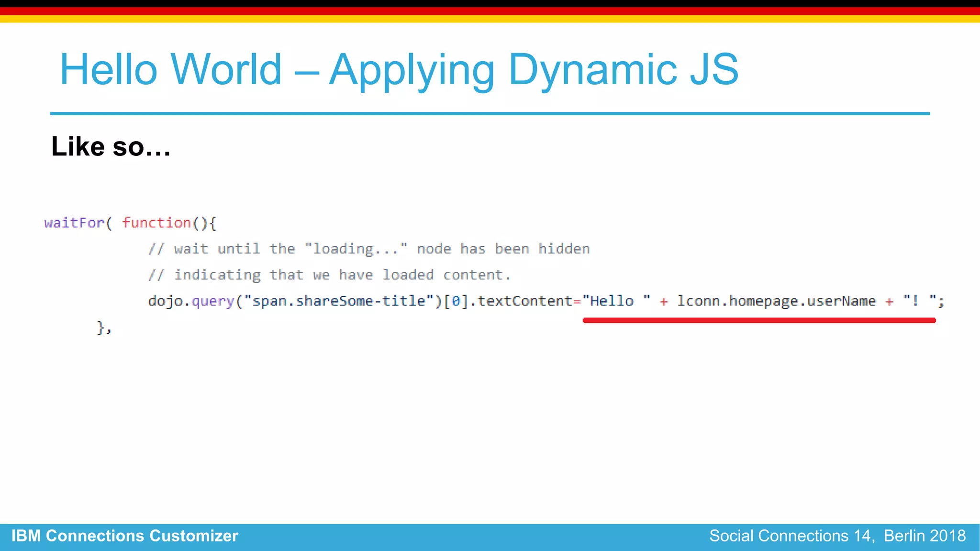This screenshot has height=551, width=980.
Task: Click the comment about the "loading..." node
Action: pyautogui.click(x=369, y=249)
